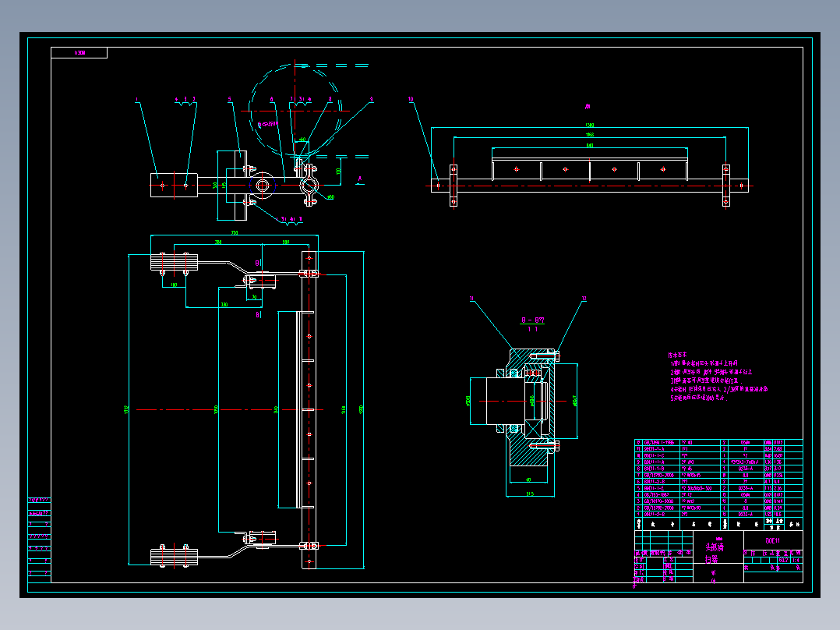Select the Q235-A material in parts list row 8
The height and width of the screenshot is (630, 840).
coord(745,469)
